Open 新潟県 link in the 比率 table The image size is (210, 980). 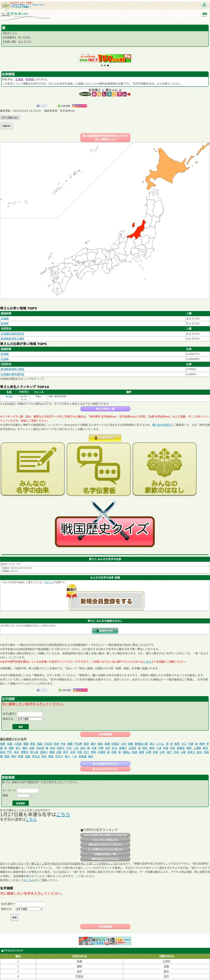click(5, 354)
